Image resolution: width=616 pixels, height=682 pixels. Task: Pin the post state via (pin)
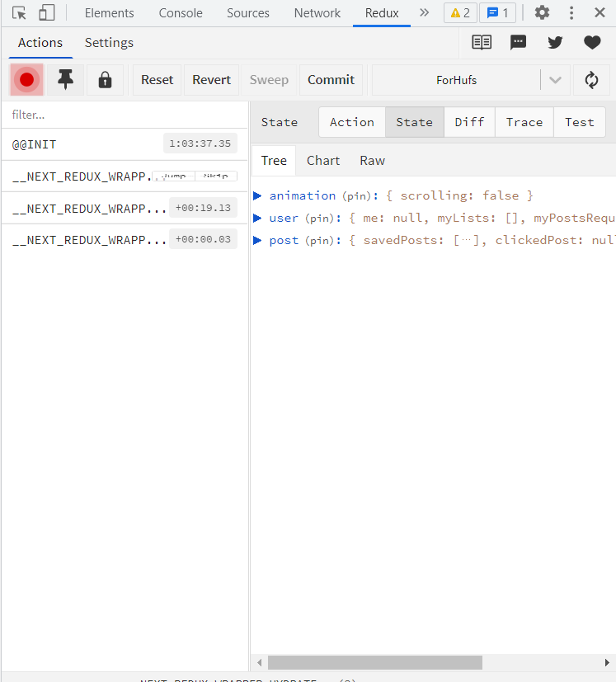pyautogui.click(x=320, y=240)
